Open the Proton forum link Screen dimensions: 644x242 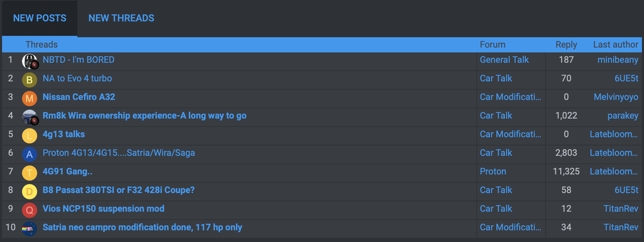click(x=493, y=171)
